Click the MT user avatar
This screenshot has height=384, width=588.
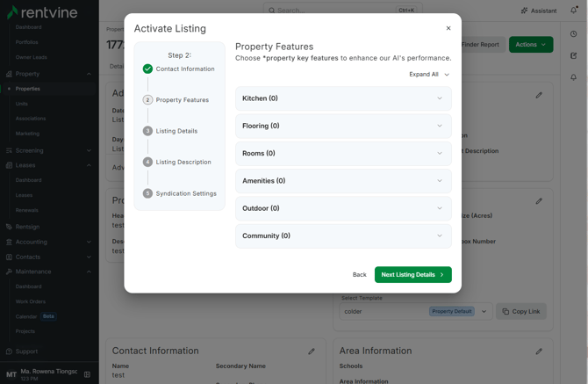tap(11, 374)
